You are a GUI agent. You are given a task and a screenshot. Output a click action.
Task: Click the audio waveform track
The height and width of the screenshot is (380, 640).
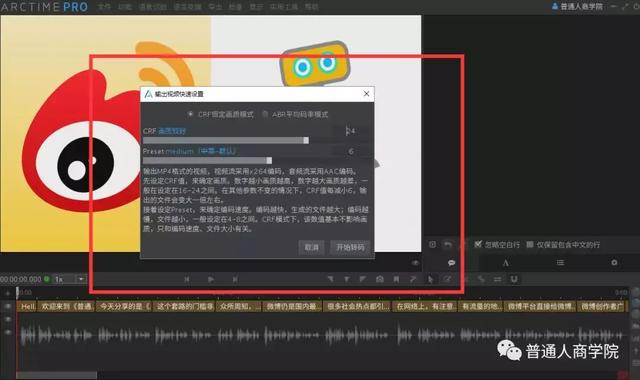click(x=322, y=336)
